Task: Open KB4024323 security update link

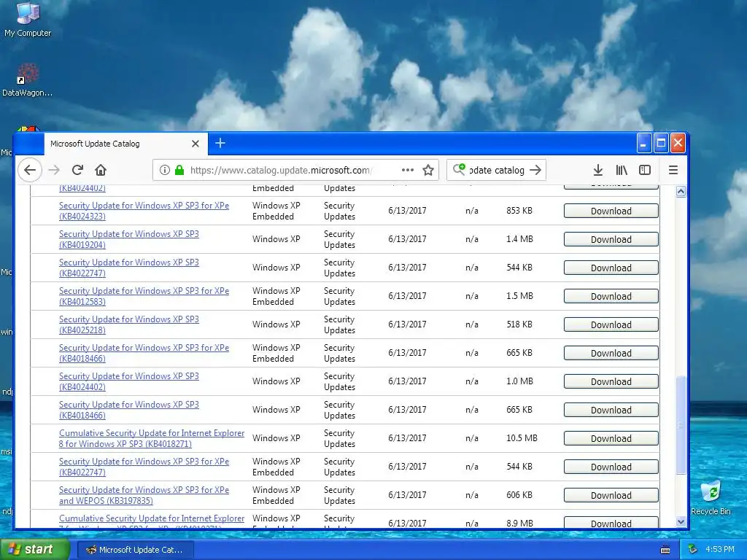Action: (x=144, y=211)
